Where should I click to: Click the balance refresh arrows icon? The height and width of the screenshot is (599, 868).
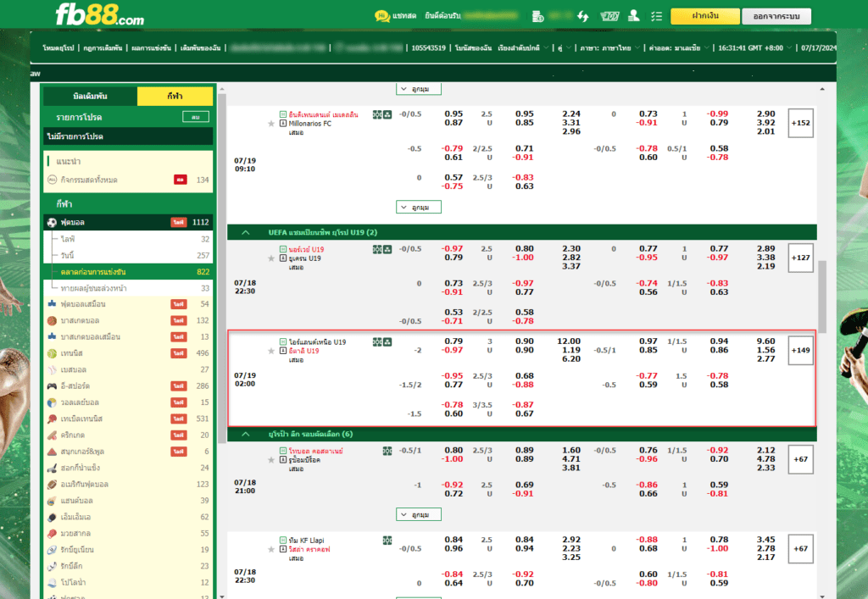(582, 16)
